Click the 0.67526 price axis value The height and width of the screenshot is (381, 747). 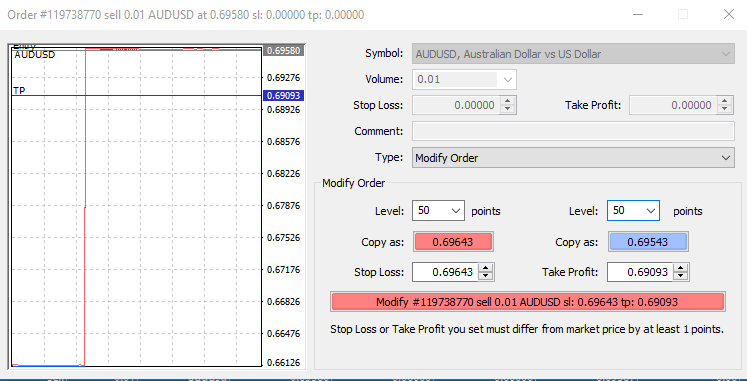(x=283, y=237)
